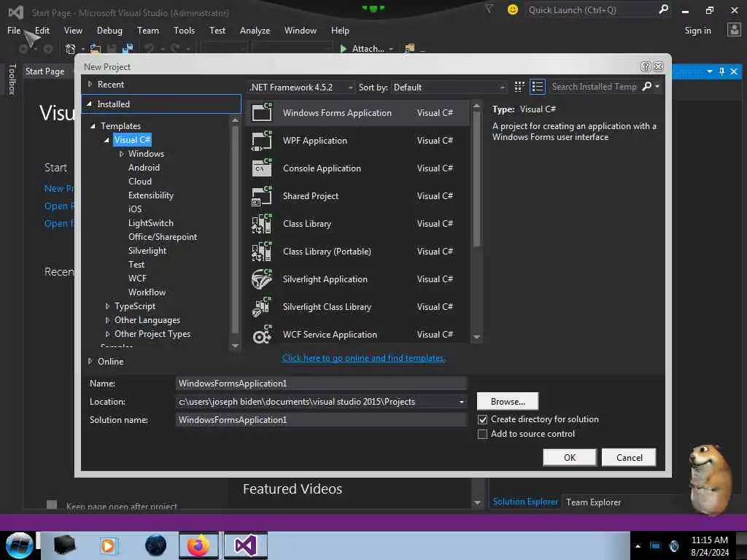Enable Add to source control checkbox
The image size is (747, 560).
coord(483,435)
